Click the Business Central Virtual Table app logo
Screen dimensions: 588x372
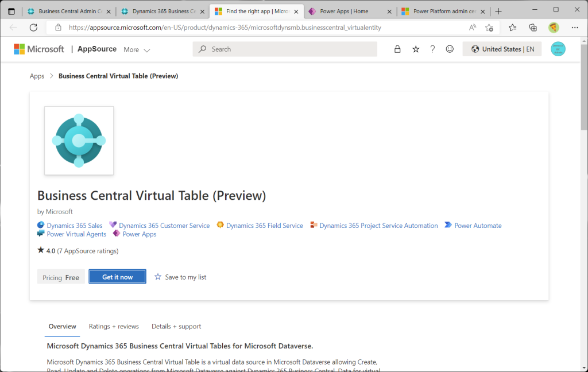tap(79, 141)
